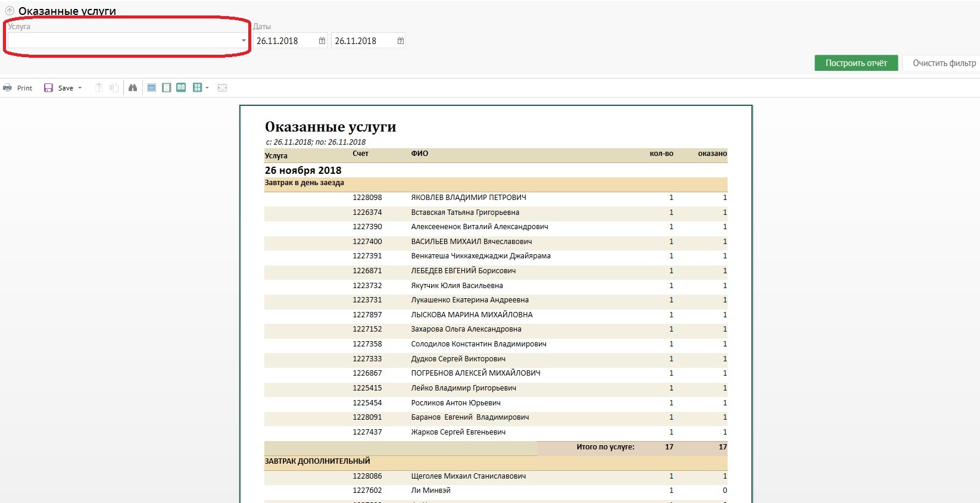Click the Построить отчёт button
980x503 pixels.
coord(856,63)
